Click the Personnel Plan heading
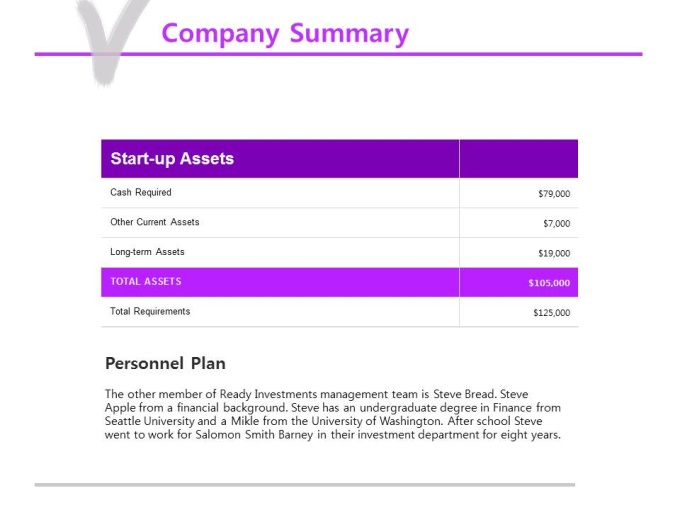The image size is (680, 510). (165, 363)
